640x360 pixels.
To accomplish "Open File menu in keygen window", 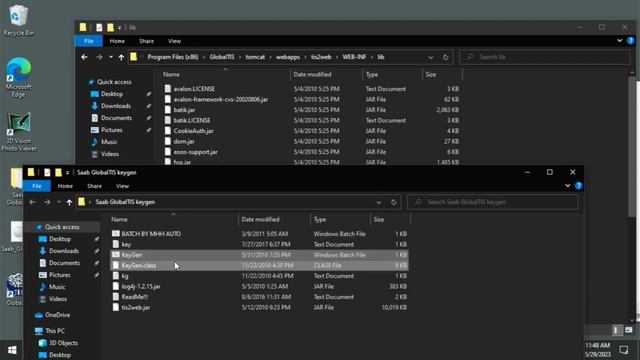I will coord(37,186).
